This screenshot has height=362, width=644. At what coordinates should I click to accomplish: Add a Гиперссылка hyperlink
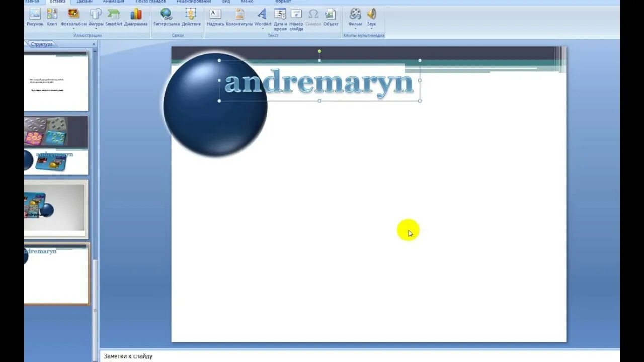(x=166, y=18)
